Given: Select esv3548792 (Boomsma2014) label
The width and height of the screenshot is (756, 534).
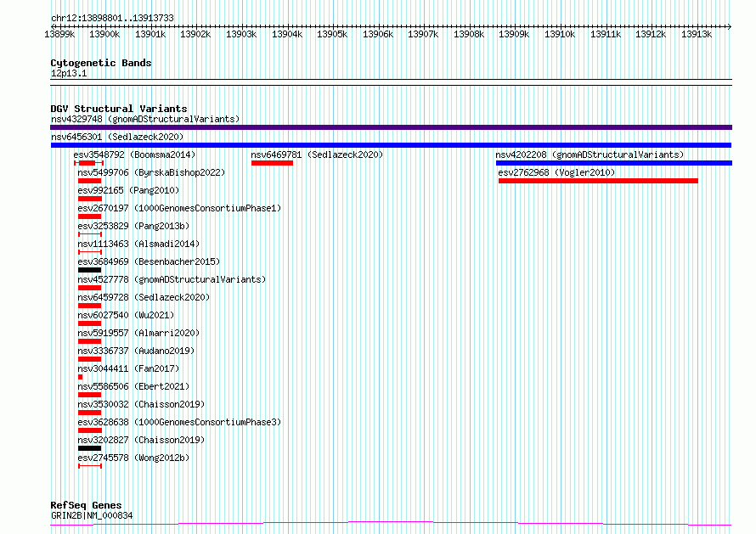Looking at the screenshot, I should point(134,155).
